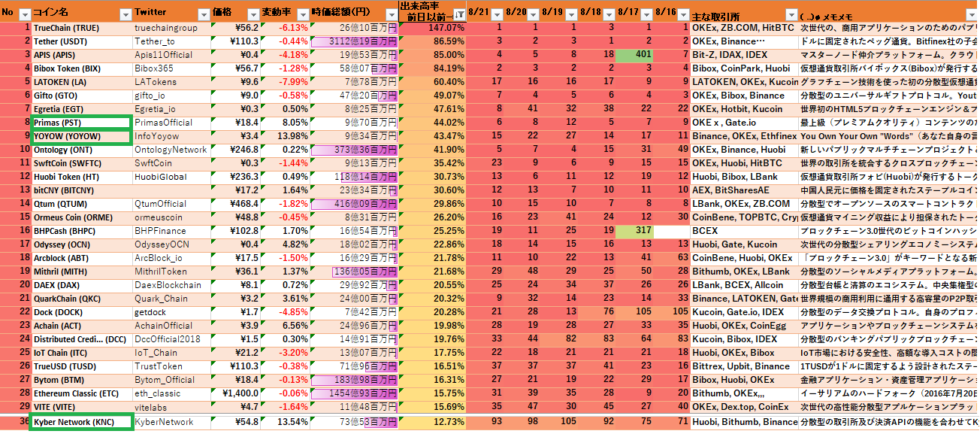Click the truechaingroup Twitter handle

pos(165,28)
